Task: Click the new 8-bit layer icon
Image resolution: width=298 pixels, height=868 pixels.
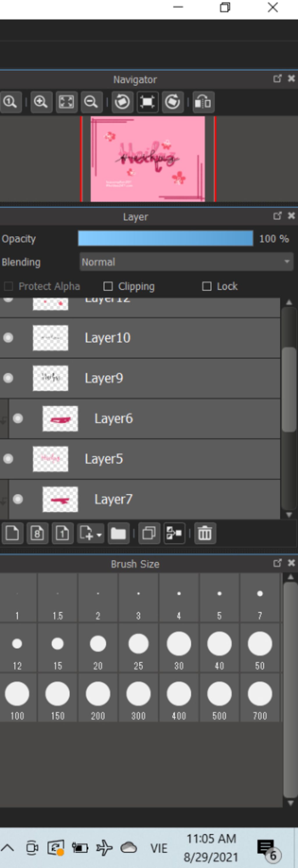Action: click(37, 534)
